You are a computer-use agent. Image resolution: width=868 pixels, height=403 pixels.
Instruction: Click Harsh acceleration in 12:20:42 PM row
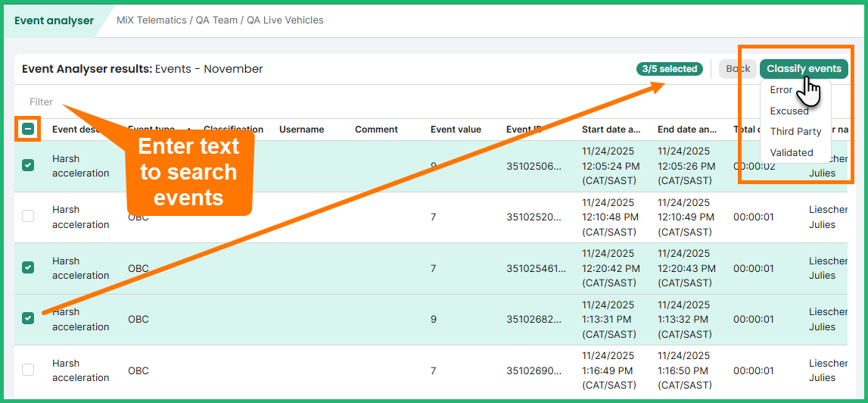click(x=81, y=267)
